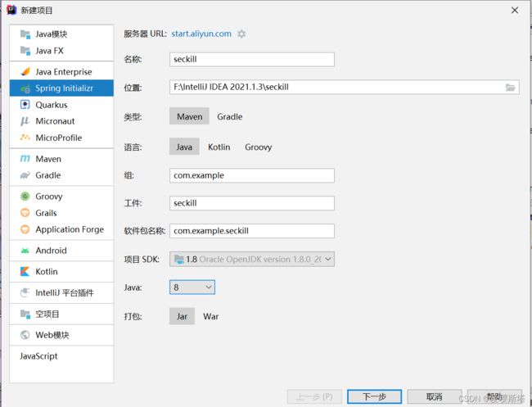Screen dimensions: 532x407
Task: Select Android project type
Action: click(x=61, y=251)
